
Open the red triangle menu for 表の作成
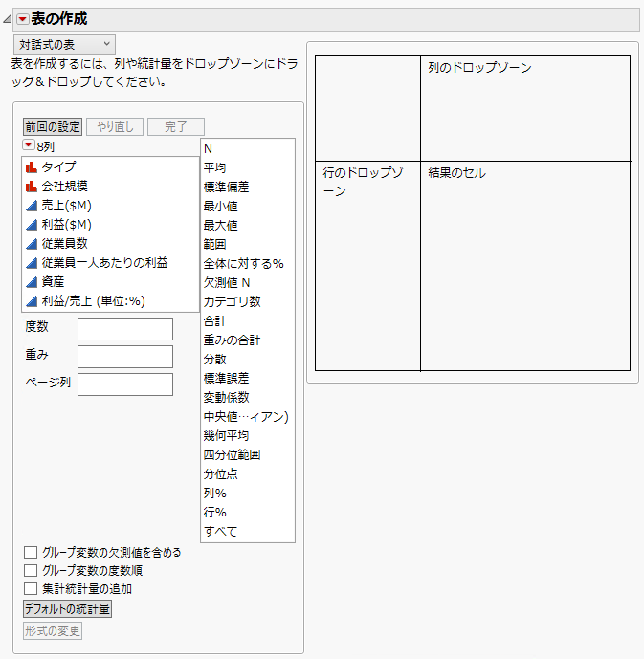23,19
